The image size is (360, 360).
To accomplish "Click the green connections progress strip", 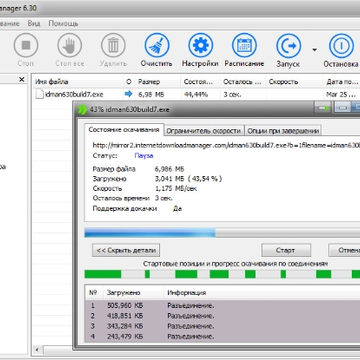I will (222, 274).
